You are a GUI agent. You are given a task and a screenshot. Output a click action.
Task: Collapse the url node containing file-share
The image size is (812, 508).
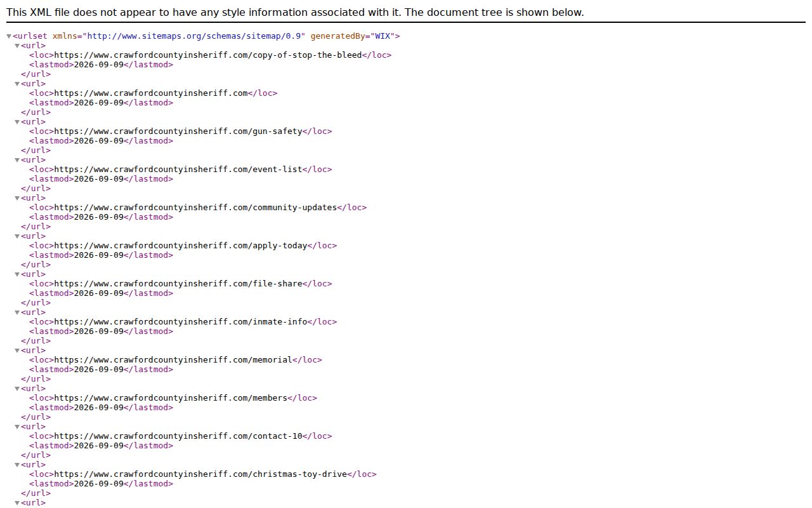point(17,274)
